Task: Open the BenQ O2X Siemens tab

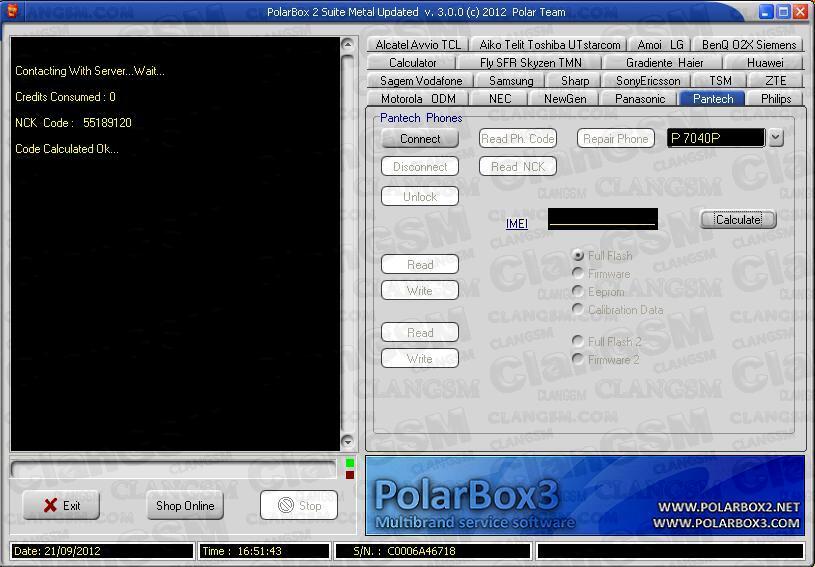Action: (748, 45)
